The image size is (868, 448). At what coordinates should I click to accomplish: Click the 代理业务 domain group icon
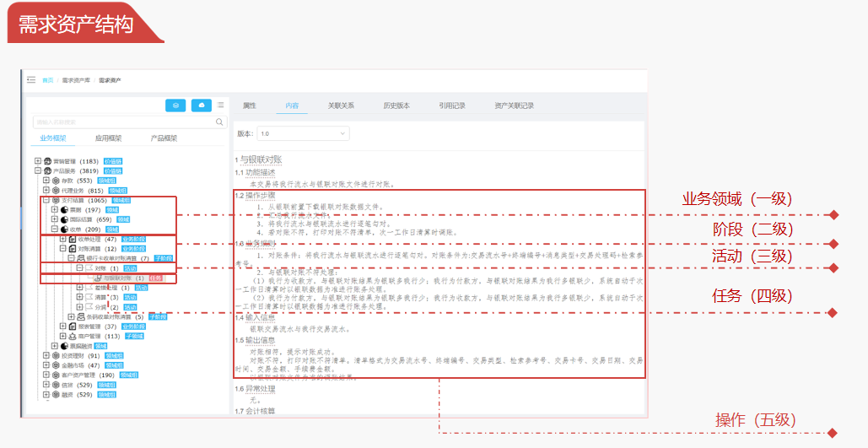click(x=56, y=191)
